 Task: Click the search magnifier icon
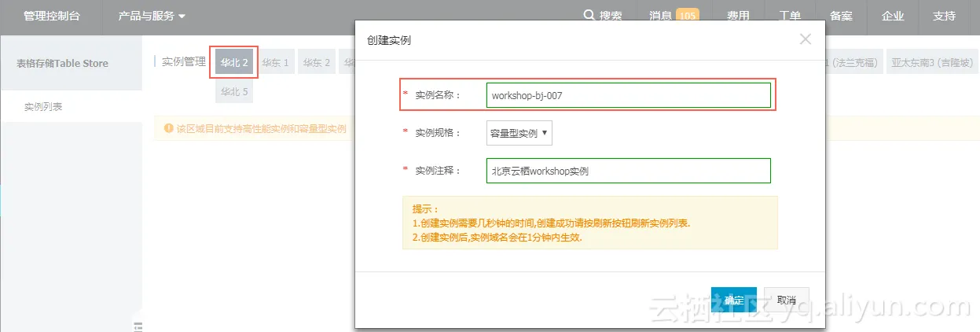click(589, 16)
